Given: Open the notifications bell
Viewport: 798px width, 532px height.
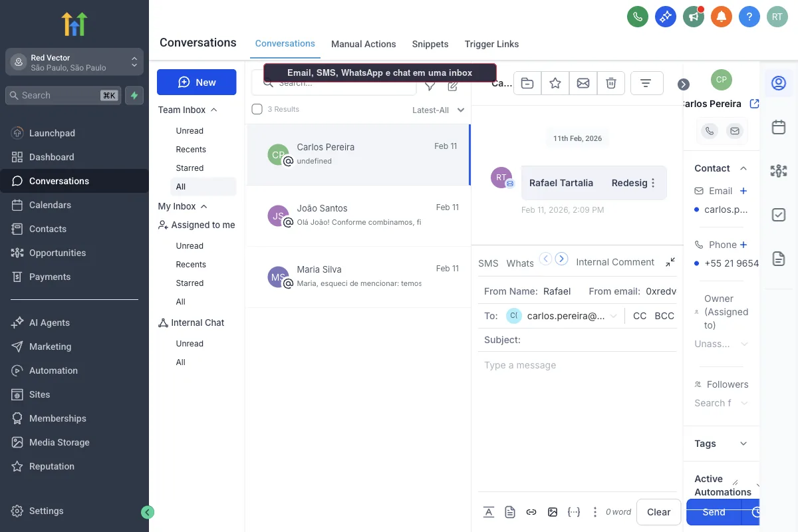Looking at the screenshot, I should tap(722, 17).
